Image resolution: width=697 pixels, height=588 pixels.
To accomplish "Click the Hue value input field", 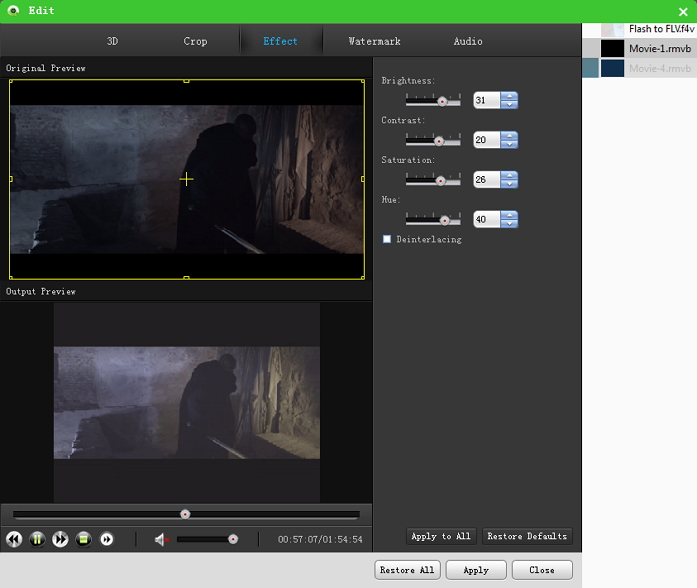I will [x=485, y=220].
